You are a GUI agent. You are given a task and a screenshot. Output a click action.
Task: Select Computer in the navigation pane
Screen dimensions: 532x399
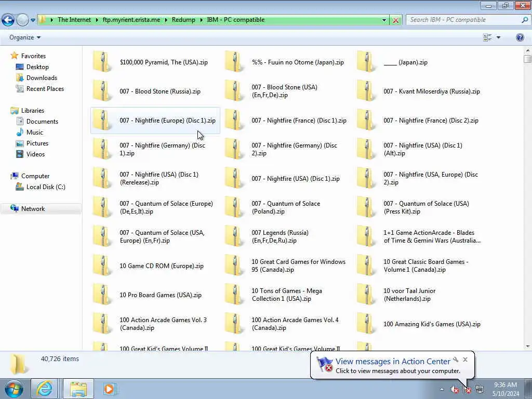pyautogui.click(x=35, y=176)
